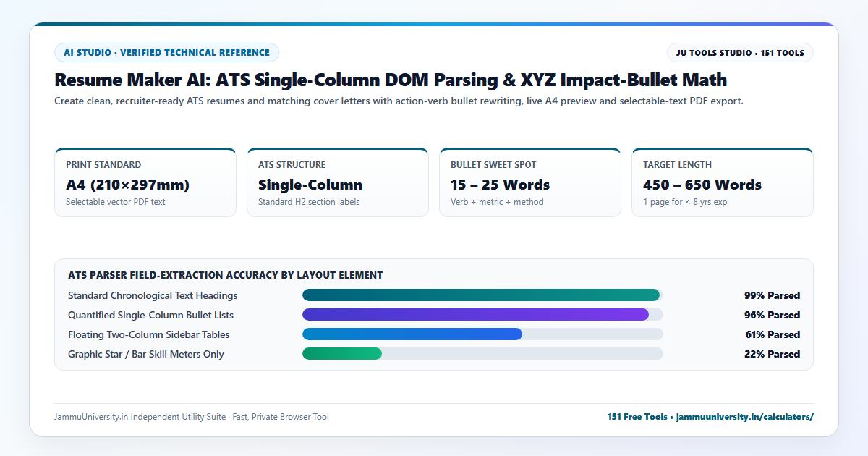The image size is (868, 456).
Task: Click the ATS Parser Field-Extraction Accuracy chart title
Action: tap(226, 275)
